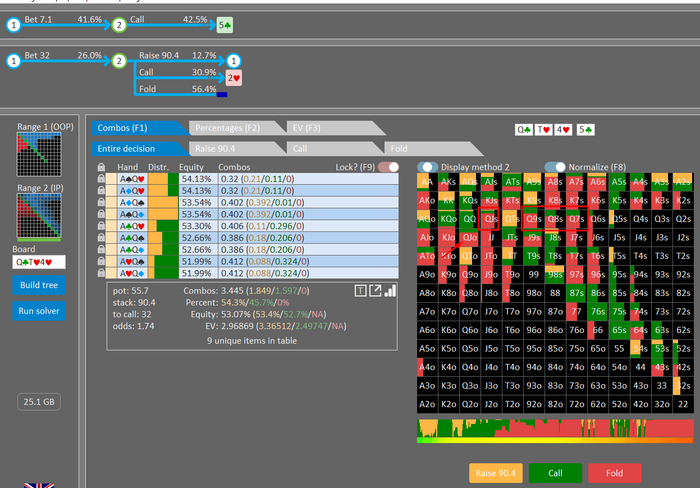Screen dimensions: 700x488
Task: Click the lock icon in the A♠Q♥ row
Action: pos(101,179)
